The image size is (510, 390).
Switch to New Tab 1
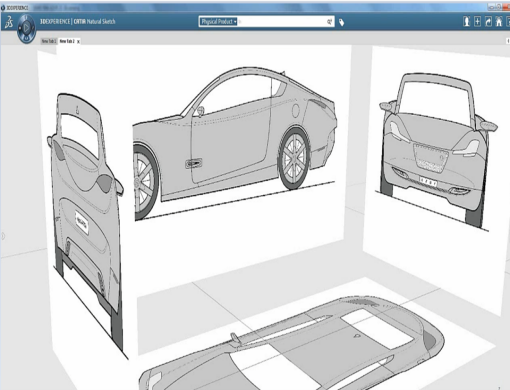click(49, 41)
